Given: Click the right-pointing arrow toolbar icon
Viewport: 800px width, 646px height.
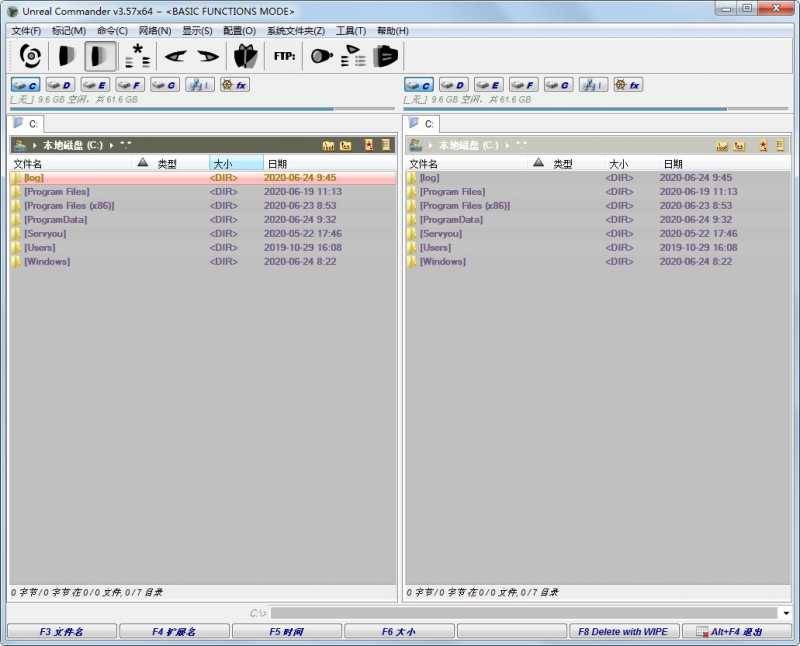Looking at the screenshot, I should coord(208,56).
